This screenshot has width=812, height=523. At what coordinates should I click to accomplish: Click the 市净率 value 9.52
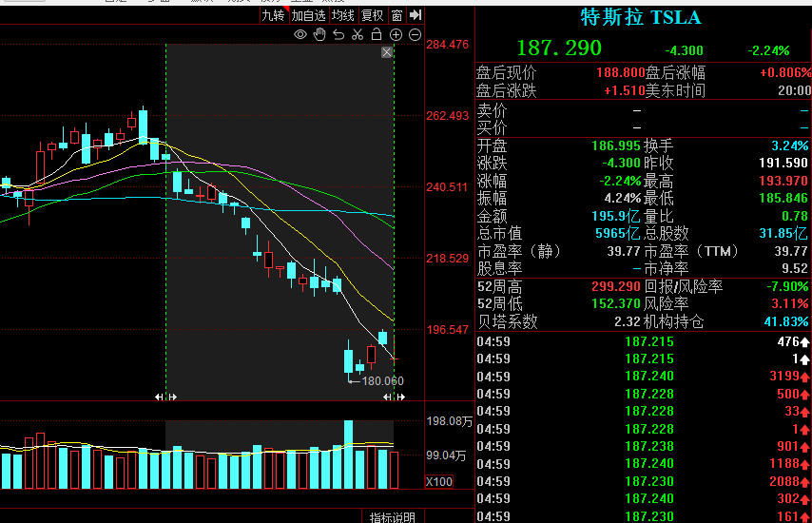(795, 268)
